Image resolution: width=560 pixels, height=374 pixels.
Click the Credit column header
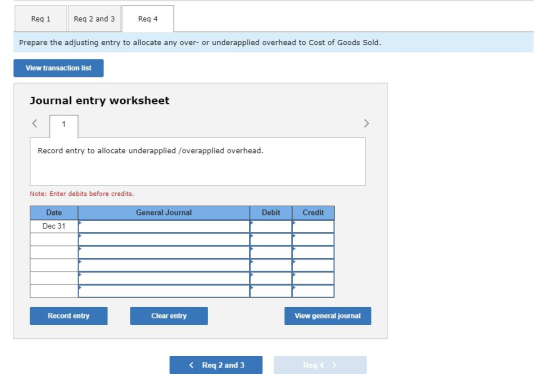[313, 213]
